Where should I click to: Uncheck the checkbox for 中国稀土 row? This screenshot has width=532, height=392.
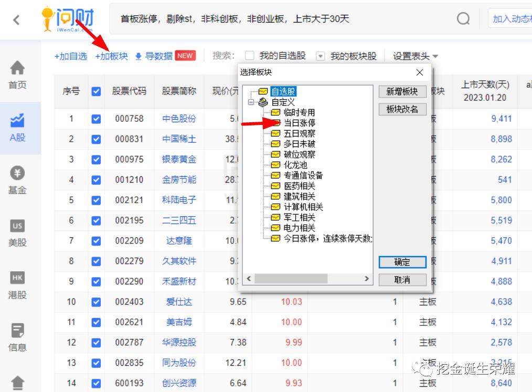coord(96,137)
